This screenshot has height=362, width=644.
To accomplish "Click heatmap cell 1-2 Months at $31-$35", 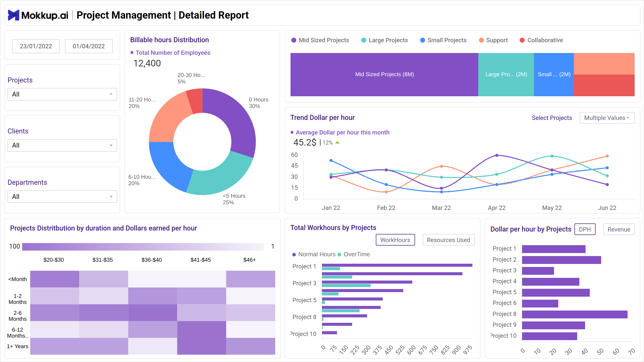I will point(104,296).
